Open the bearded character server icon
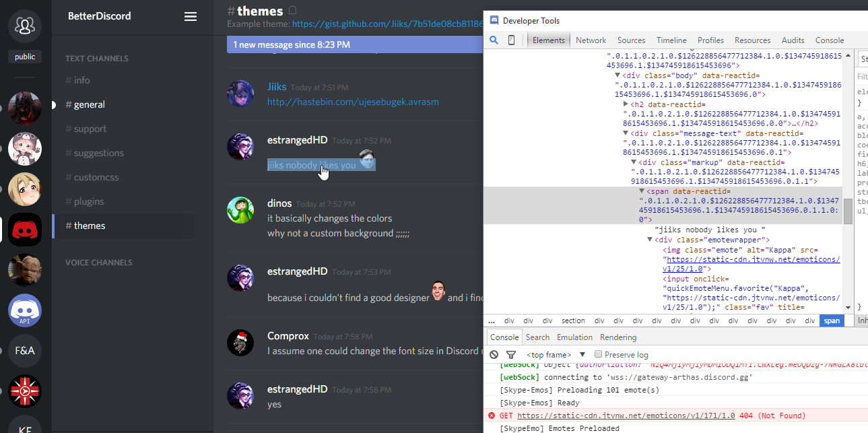 [25, 270]
